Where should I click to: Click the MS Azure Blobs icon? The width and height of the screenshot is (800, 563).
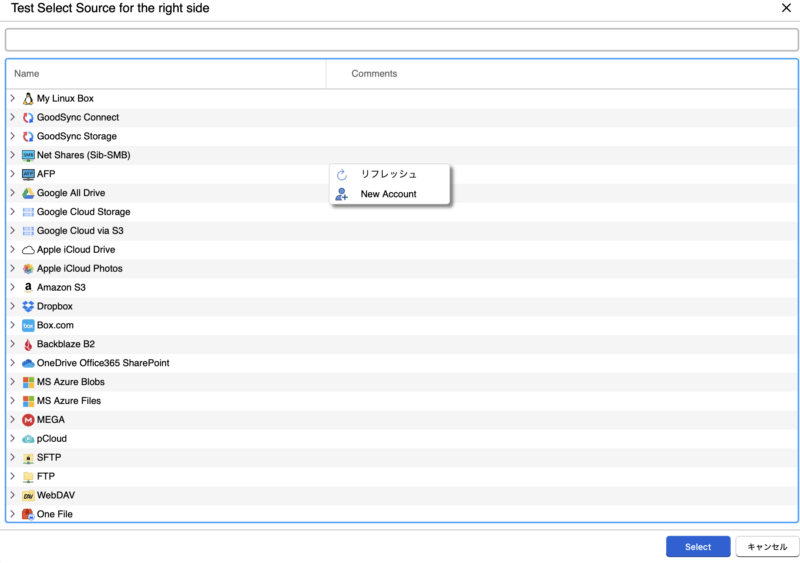pyautogui.click(x=28, y=382)
